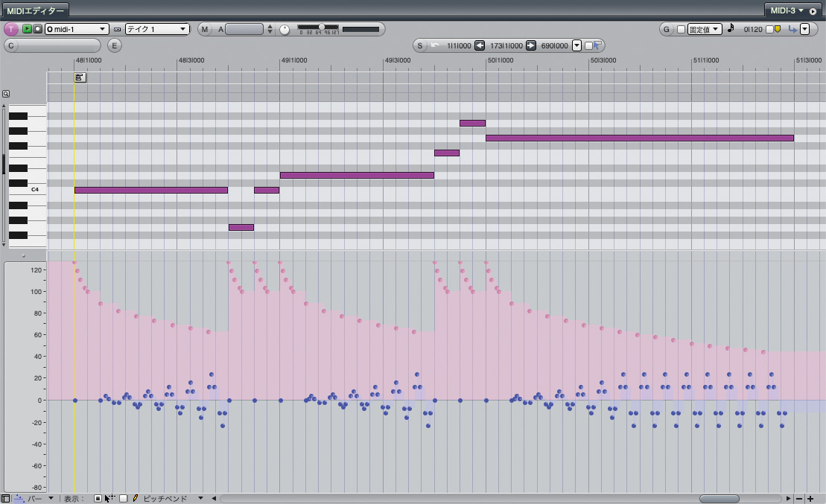Click the left arrow set-start button
826x504 pixels.
(x=480, y=45)
